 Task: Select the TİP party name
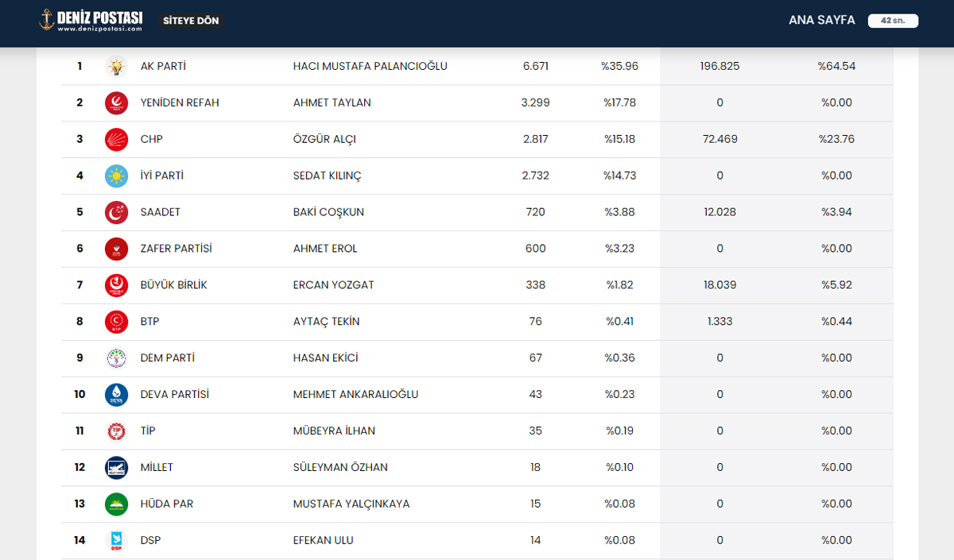[148, 431]
